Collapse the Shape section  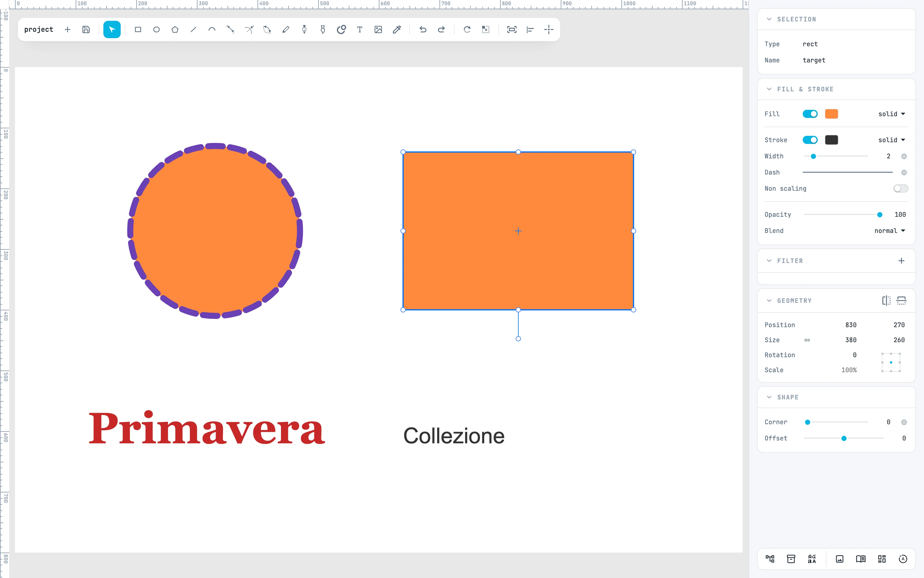click(x=769, y=397)
